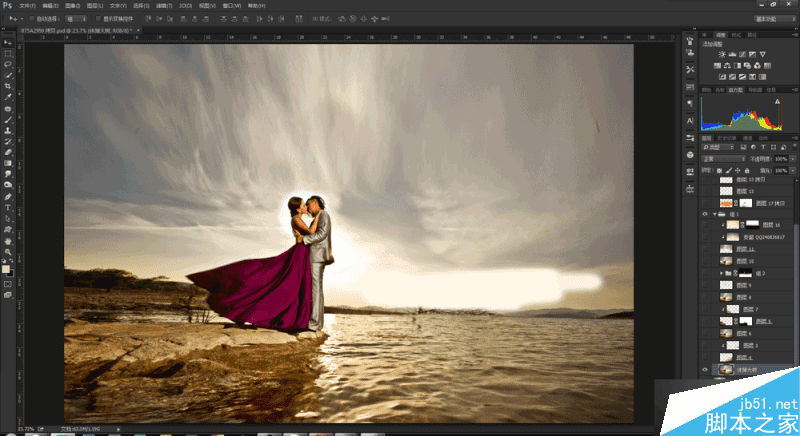Open the 正常 blend mode dropdown
The width and height of the screenshot is (800, 436).
pyautogui.click(x=724, y=159)
